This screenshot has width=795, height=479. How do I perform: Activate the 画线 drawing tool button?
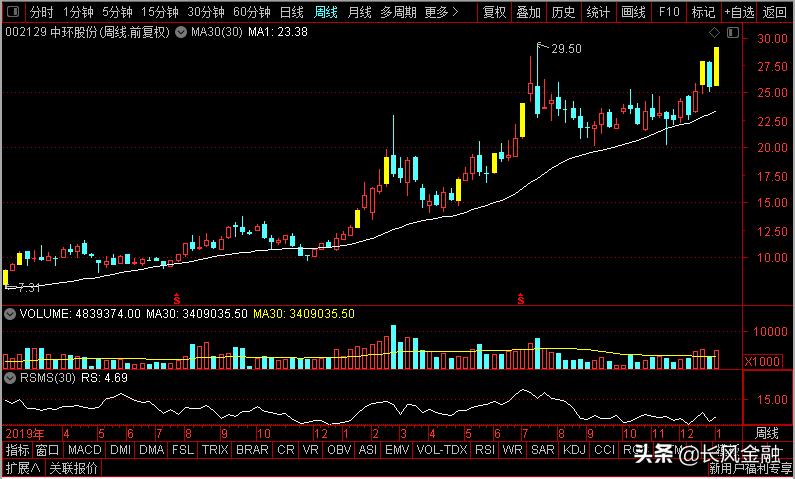(x=633, y=12)
